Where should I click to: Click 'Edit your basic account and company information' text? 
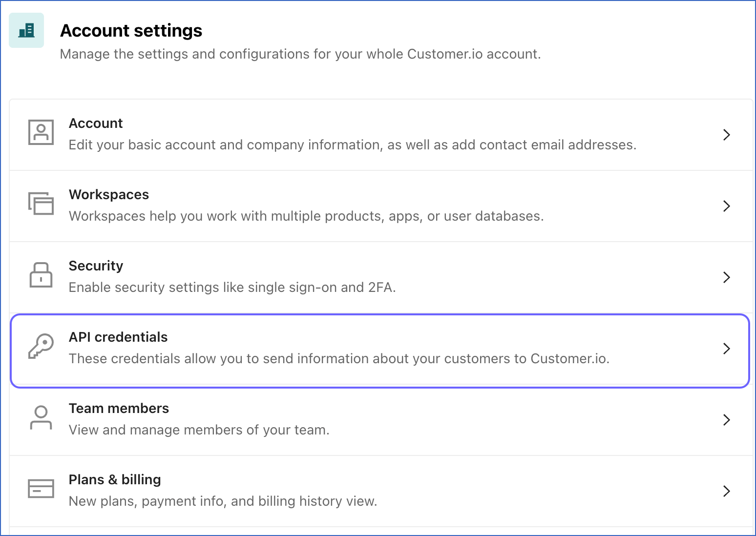353,145
